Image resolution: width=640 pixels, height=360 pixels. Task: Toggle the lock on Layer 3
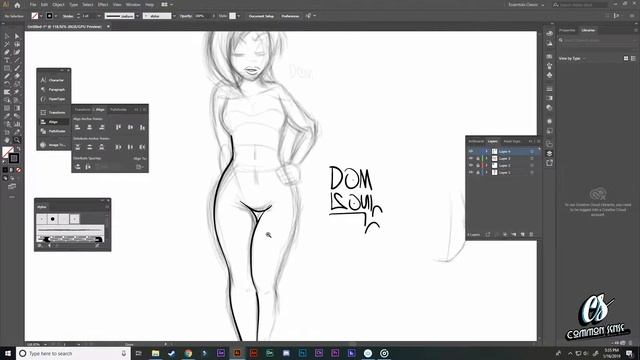478,158
